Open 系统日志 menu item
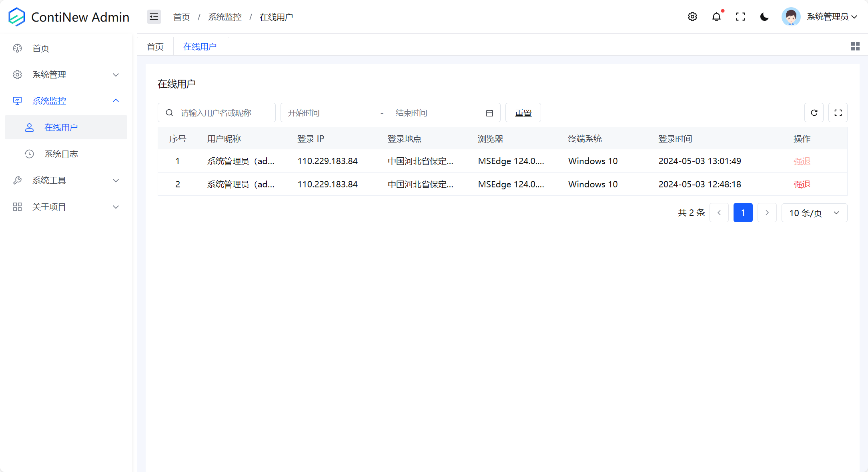868x472 pixels. (61, 154)
